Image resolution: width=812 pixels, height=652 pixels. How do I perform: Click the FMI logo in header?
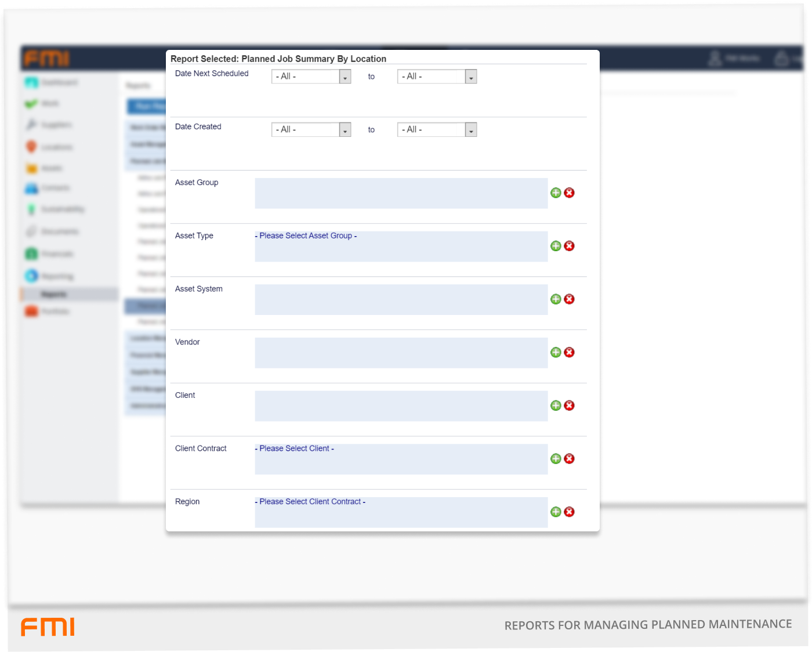click(x=46, y=59)
